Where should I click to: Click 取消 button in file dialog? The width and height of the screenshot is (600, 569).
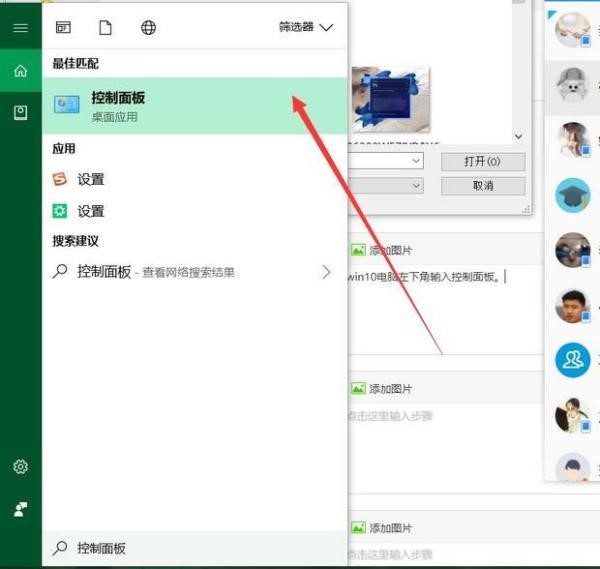coord(483,186)
